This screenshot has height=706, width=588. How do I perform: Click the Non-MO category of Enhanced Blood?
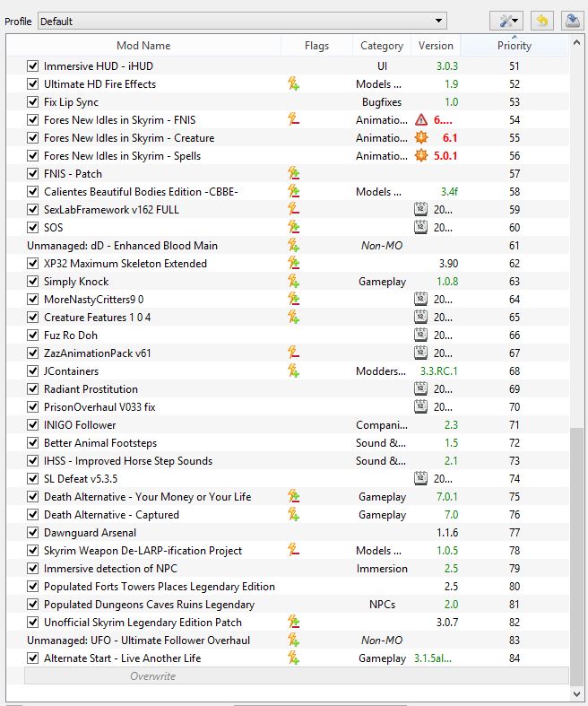[382, 246]
